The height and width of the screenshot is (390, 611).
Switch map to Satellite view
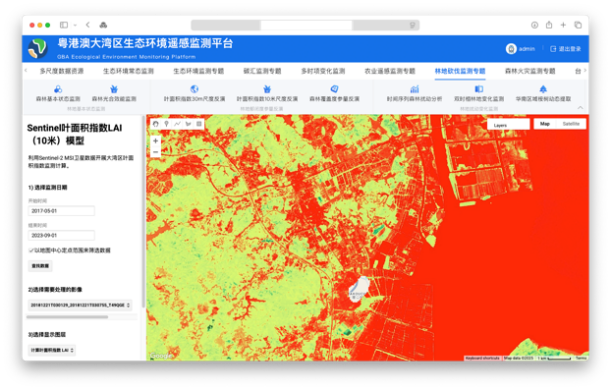(x=571, y=124)
